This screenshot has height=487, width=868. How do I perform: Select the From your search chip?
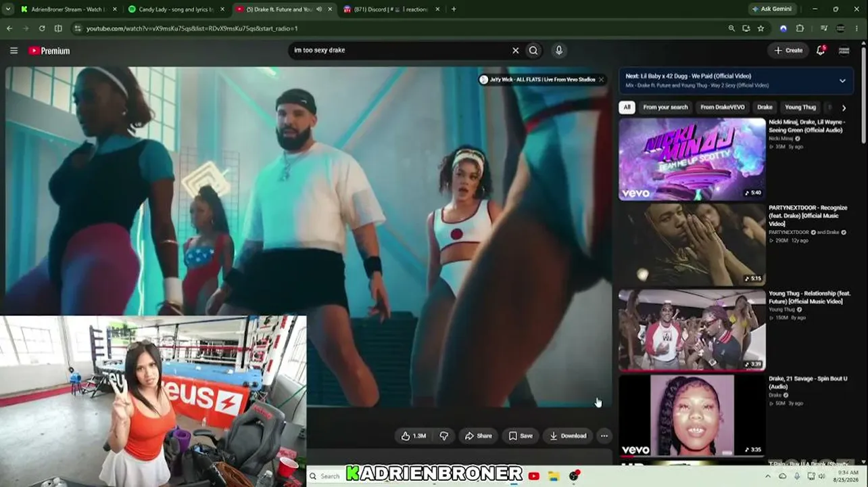[665, 107]
